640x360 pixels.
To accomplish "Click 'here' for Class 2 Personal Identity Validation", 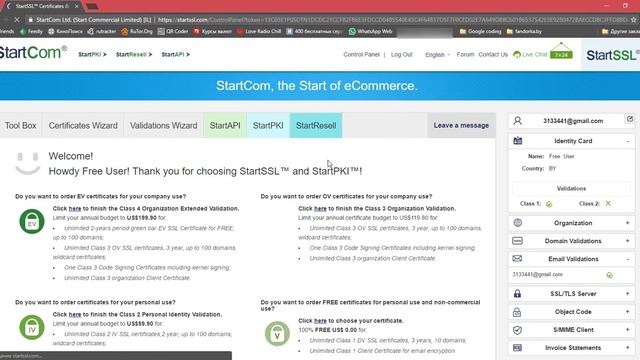I will coord(75,315).
